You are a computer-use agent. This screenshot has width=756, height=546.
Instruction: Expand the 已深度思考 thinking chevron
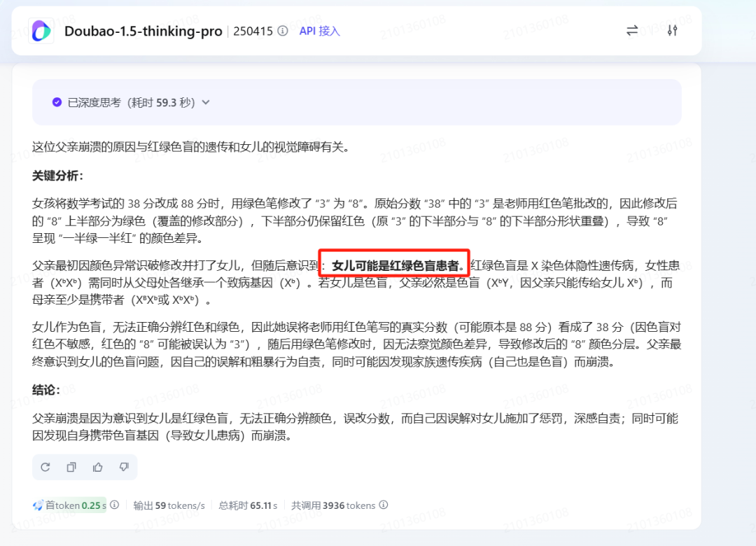point(206,102)
